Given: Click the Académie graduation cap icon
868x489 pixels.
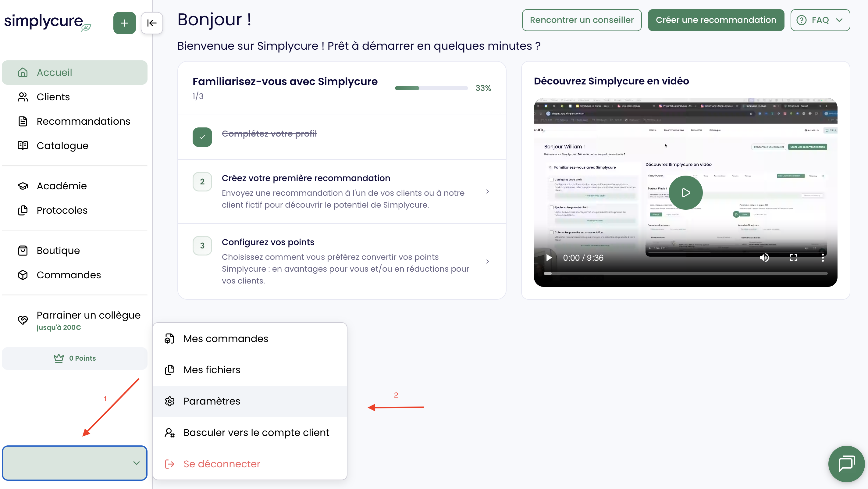Looking at the screenshot, I should pyautogui.click(x=23, y=186).
